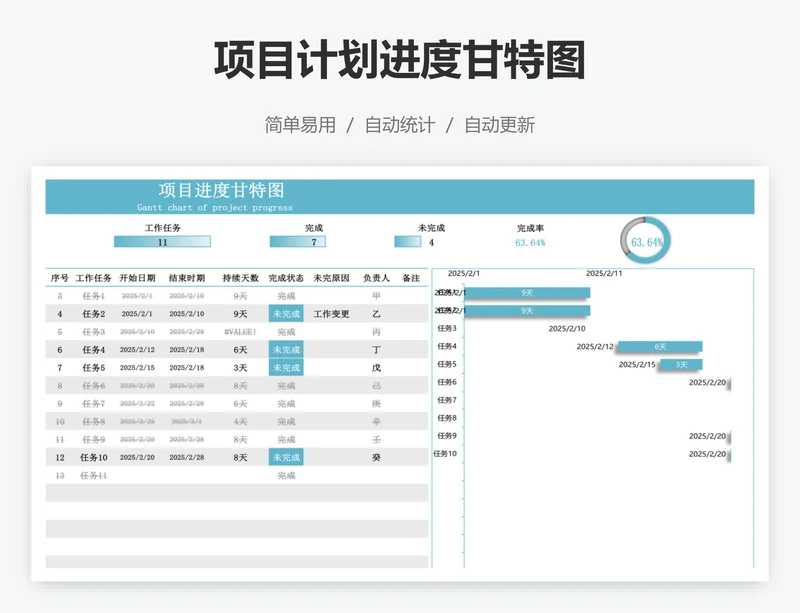Click the 结束时期 column header
The image size is (800, 613).
pos(187,278)
